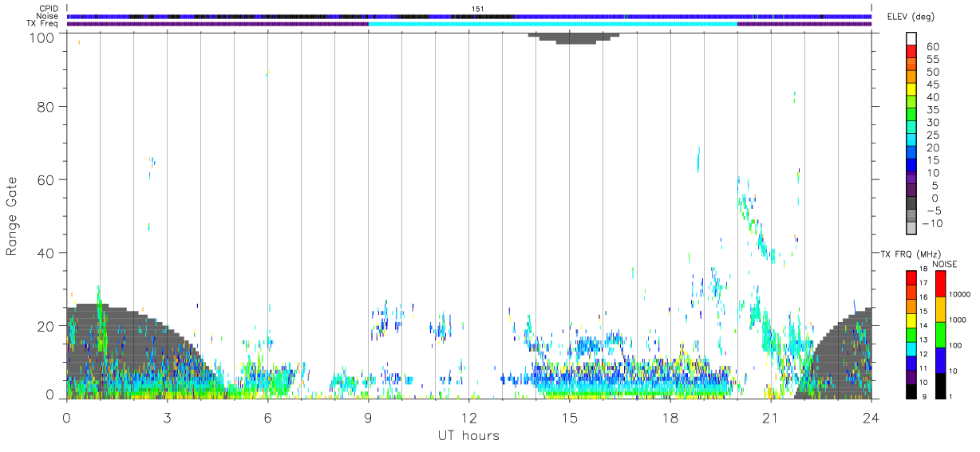Click the -5 label on the ELEV colorbar

(x=933, y=210)
